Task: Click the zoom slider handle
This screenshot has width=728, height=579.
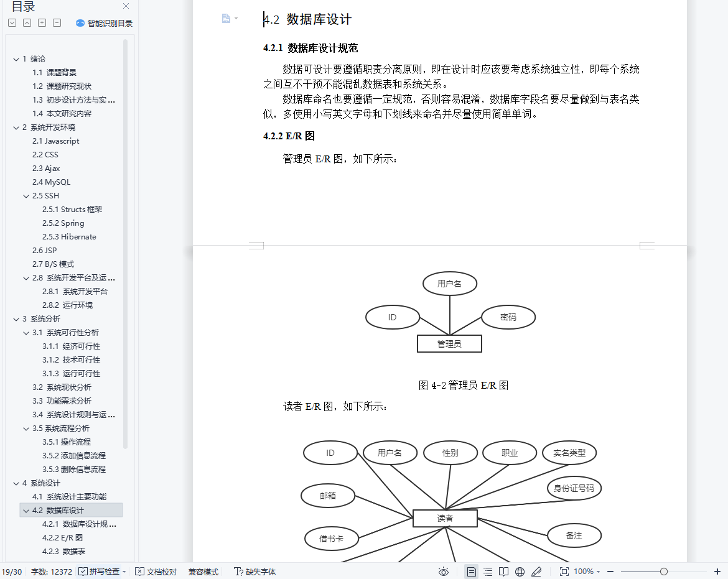Action: 664,572
